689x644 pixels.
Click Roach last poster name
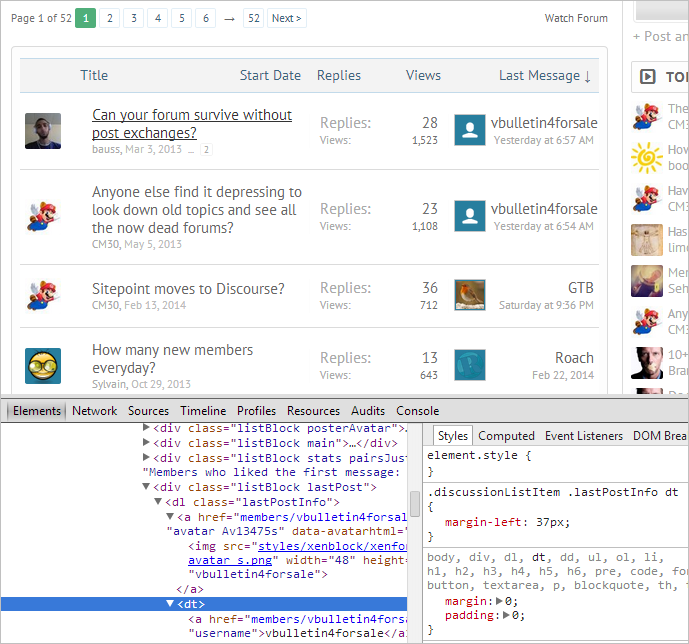tap(574, 358)
